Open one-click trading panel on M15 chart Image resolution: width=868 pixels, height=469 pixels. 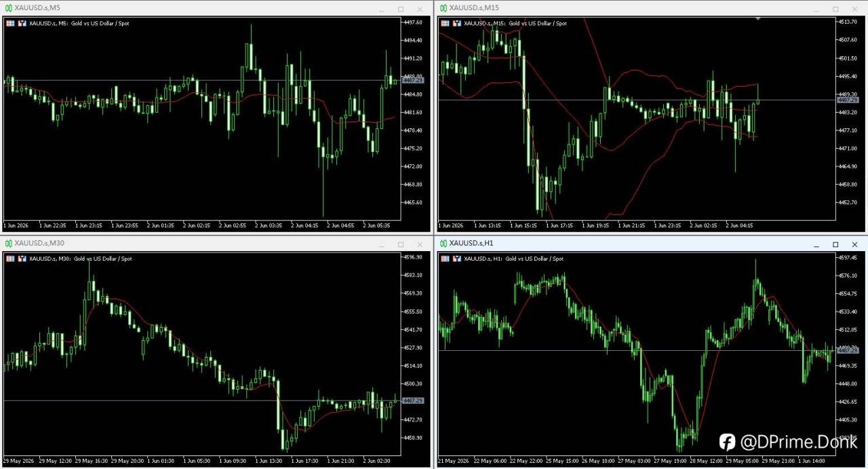coord(445,23)
